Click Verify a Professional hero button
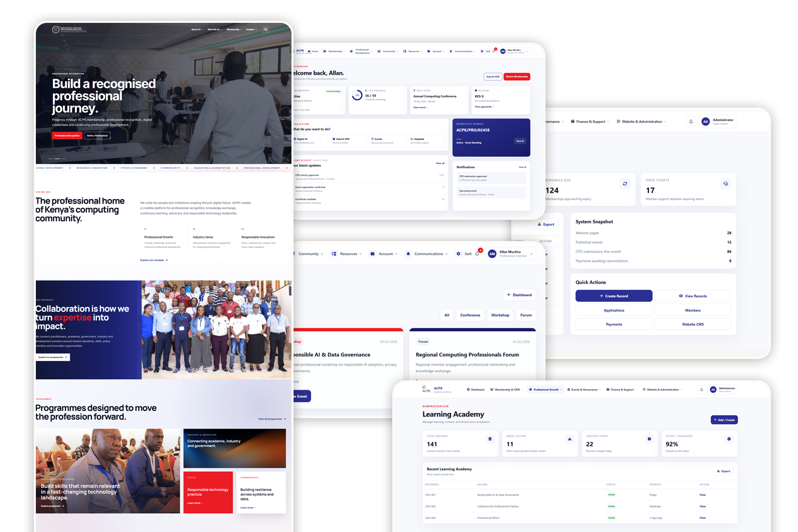 97,136
